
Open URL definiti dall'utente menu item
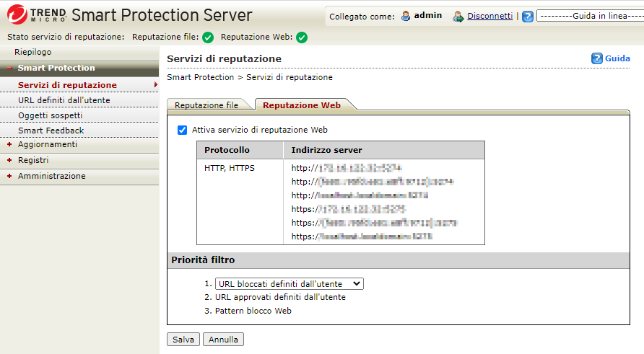(x=64, y=100)
